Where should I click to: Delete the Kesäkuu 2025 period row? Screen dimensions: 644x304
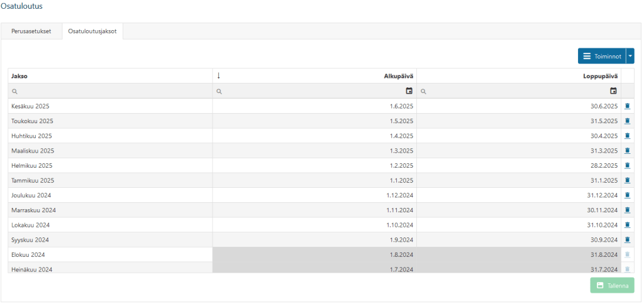(x=627, y=106)
